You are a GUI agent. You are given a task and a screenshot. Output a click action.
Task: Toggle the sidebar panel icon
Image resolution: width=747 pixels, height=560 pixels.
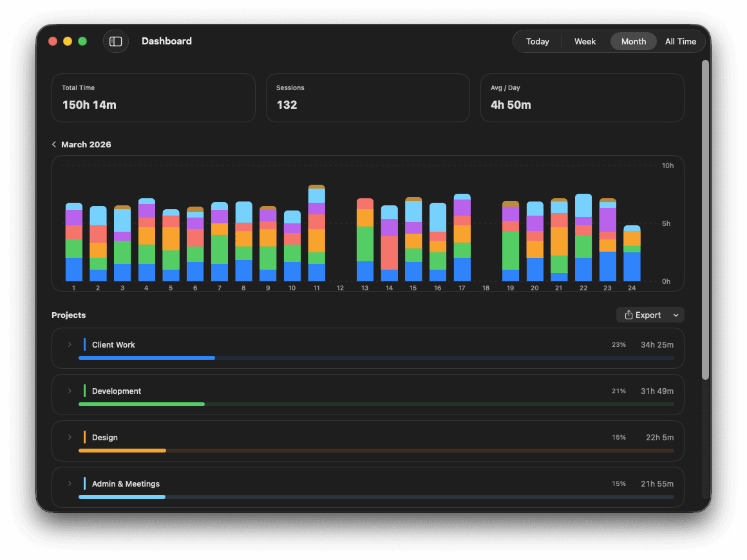coord(116,41)
